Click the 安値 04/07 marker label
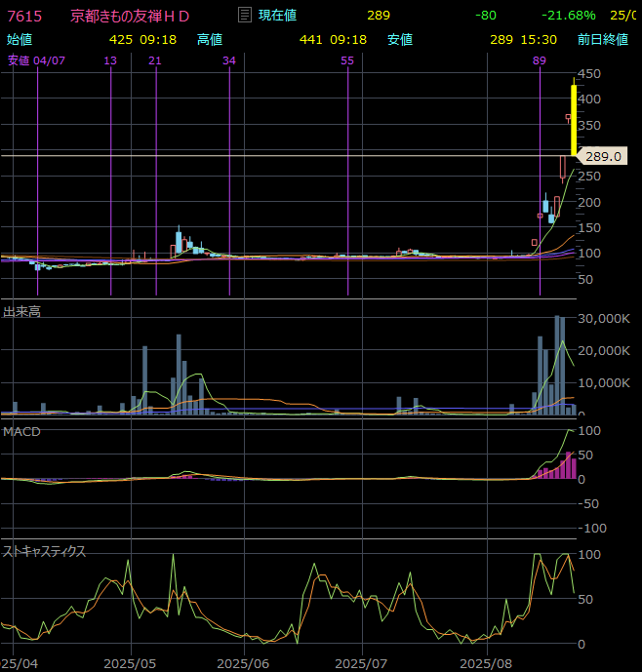This screenshot has height=672, width=642. (36, 60)
